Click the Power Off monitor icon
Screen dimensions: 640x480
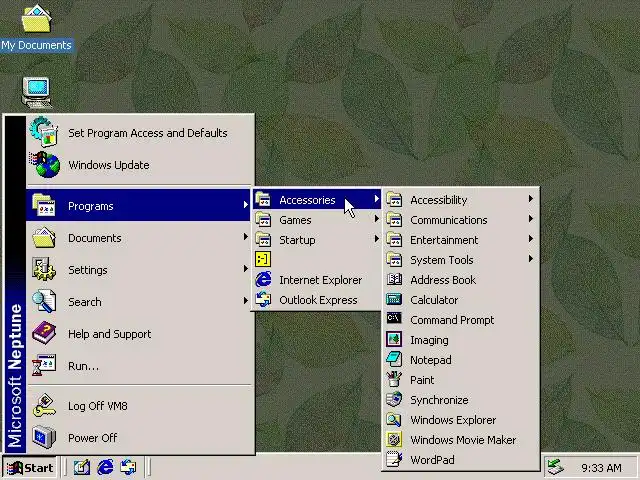pyautogui.click(x=44, y=437)
